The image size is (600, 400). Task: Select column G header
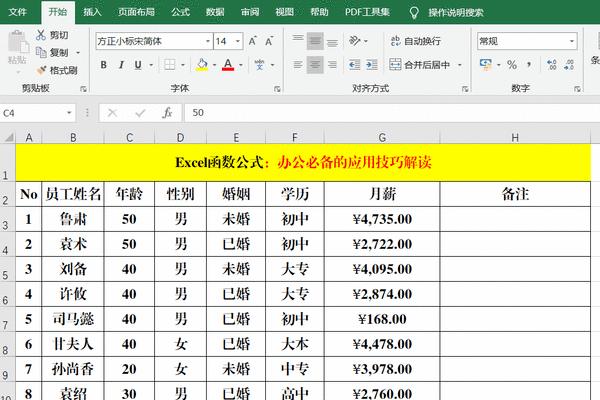tap(382, 137)
